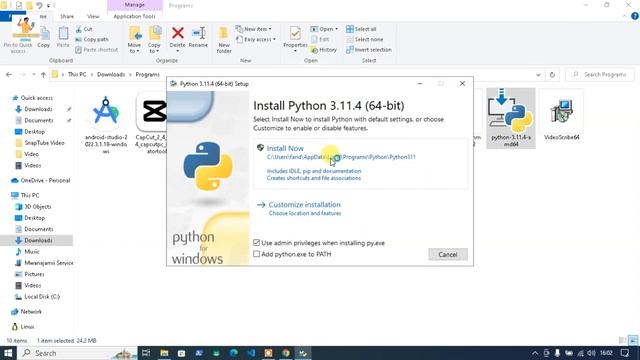Open File Explorer from taskbar
The width and height of the screenshot is (640, 360).
click(164, 353)
